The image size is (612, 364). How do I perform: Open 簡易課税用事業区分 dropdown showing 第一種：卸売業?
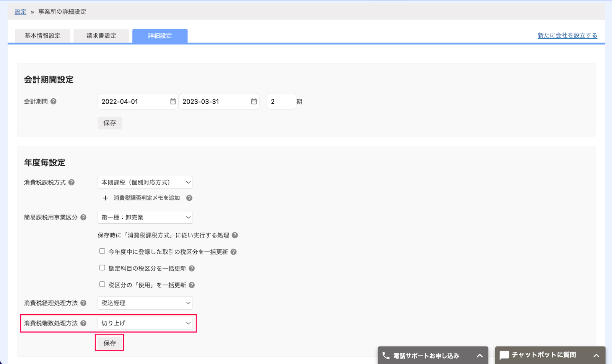[x=145, y=217]
